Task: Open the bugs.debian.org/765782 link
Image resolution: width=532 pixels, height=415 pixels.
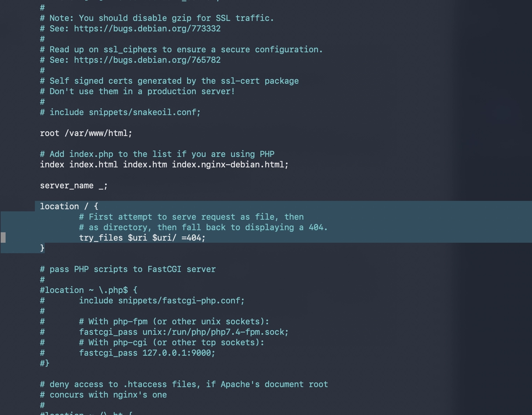Action: (147, 60)
